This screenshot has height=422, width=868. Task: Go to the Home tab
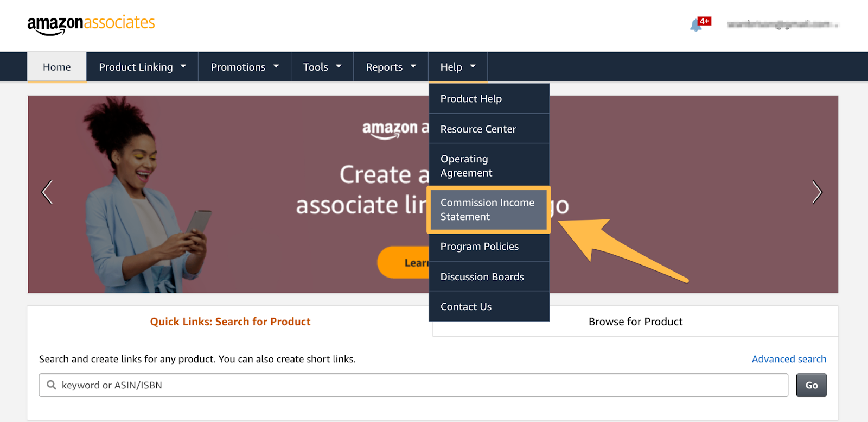(x=57, y=67)
